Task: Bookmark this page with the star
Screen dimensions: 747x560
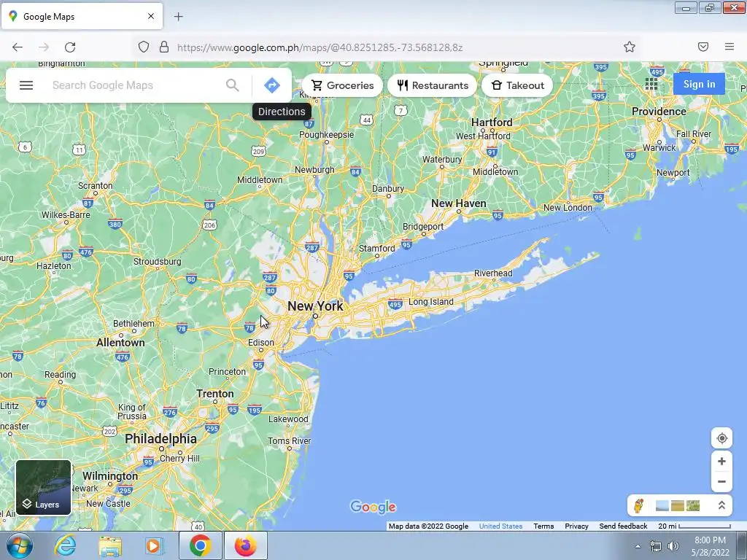Action: [x=630, y=47]
